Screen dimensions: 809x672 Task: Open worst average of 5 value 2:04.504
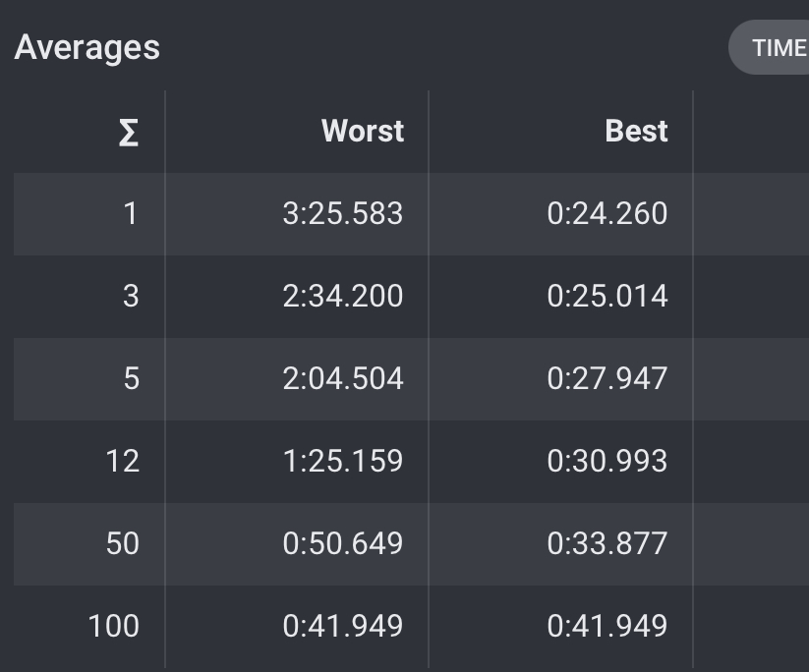pyautogui.click(x=343, y=378)
